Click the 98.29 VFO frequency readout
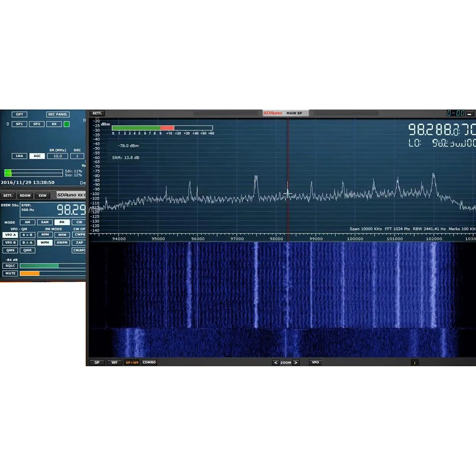Image resolution: width=476 pixels, height=476 pixels. (71, 209)
